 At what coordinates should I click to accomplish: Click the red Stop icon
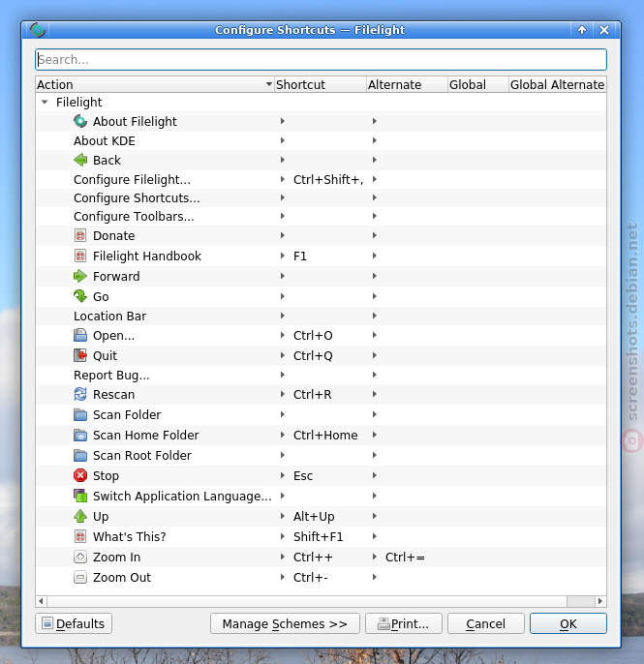[80, 475]
